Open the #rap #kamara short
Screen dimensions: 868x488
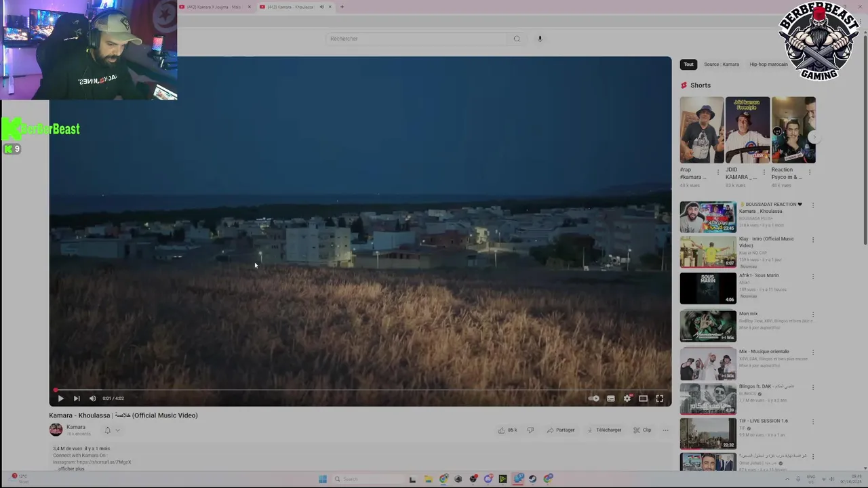tap(702, 130)
